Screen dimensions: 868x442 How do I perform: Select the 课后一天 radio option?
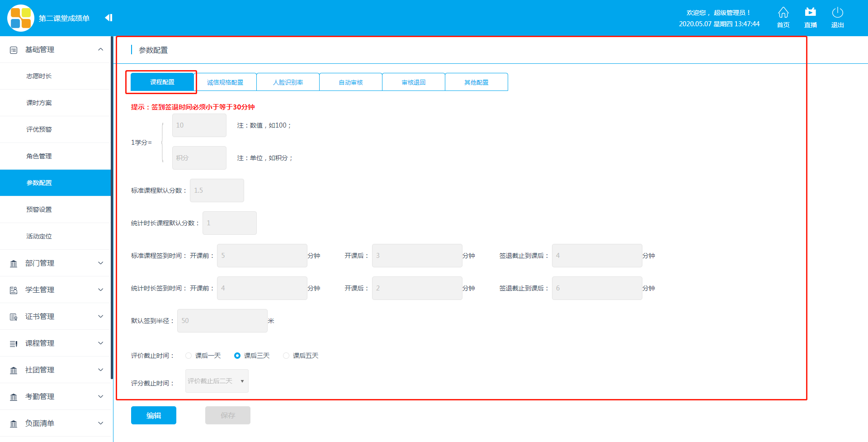(x=189, y=356)
